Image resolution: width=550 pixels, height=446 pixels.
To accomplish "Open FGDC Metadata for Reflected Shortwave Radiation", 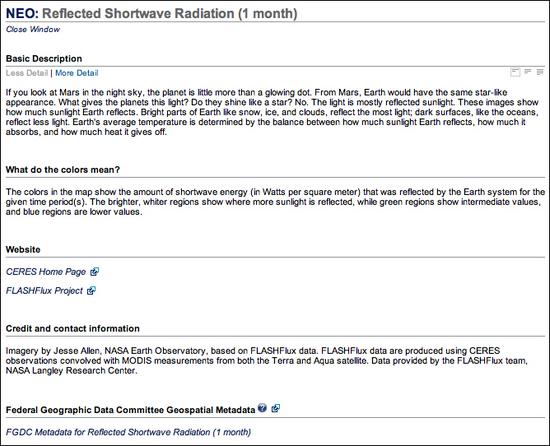I will [128, 432].
